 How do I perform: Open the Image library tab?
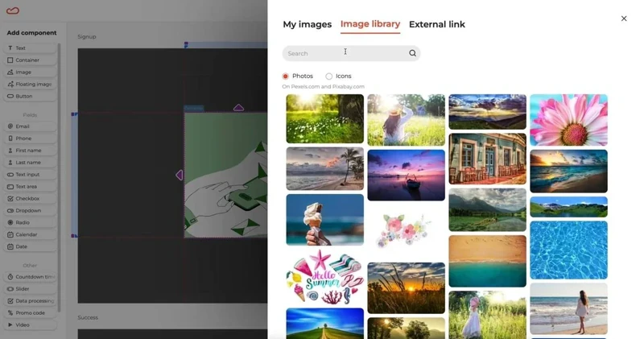370,24
